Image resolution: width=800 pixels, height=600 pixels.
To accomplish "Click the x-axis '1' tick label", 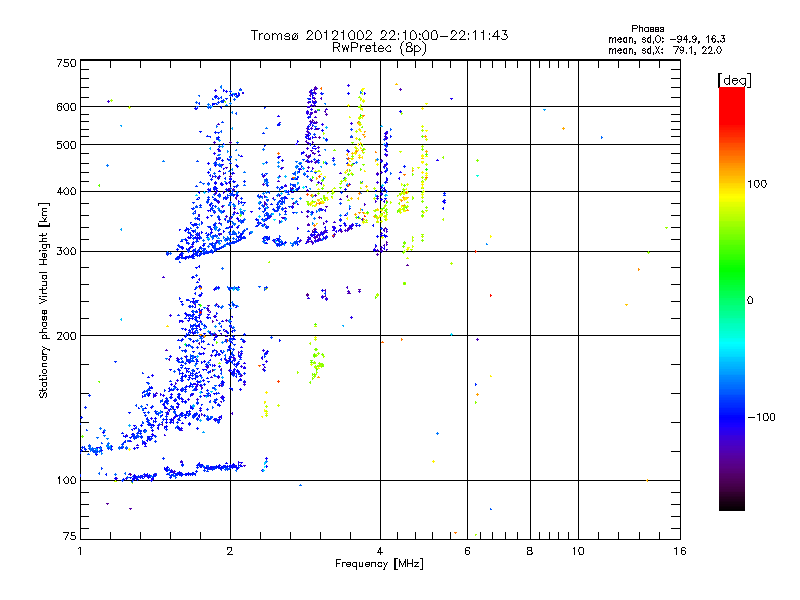I will (80, 551).
